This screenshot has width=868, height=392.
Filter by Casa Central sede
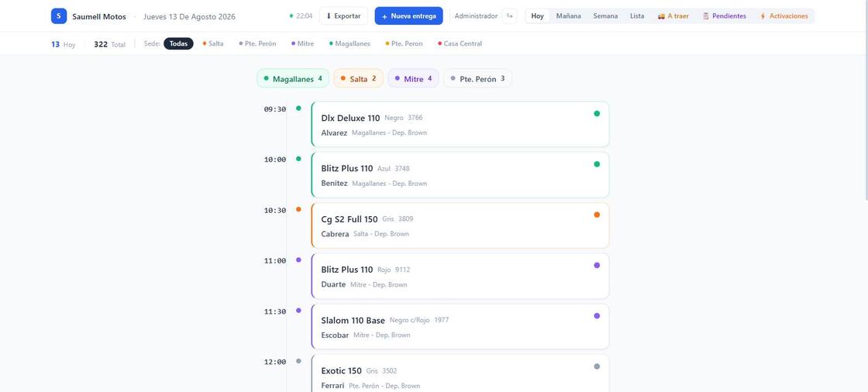(x=460, y=43)
